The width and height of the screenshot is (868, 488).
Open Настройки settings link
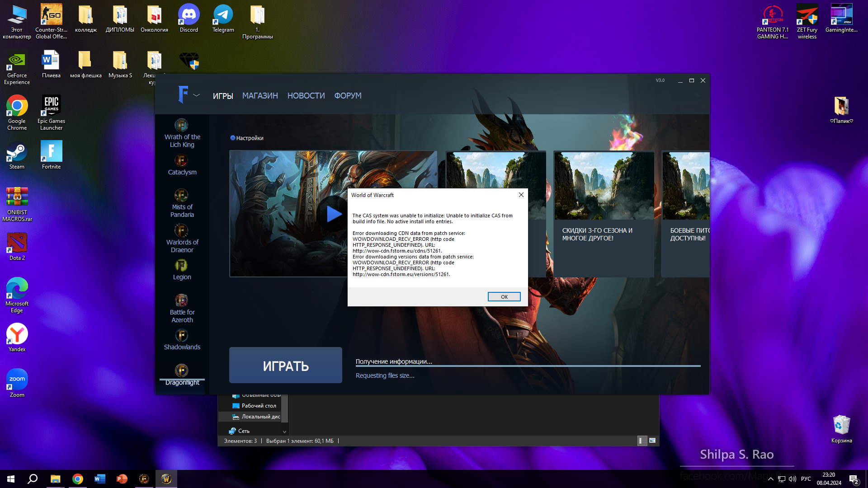tap(247, 138)
